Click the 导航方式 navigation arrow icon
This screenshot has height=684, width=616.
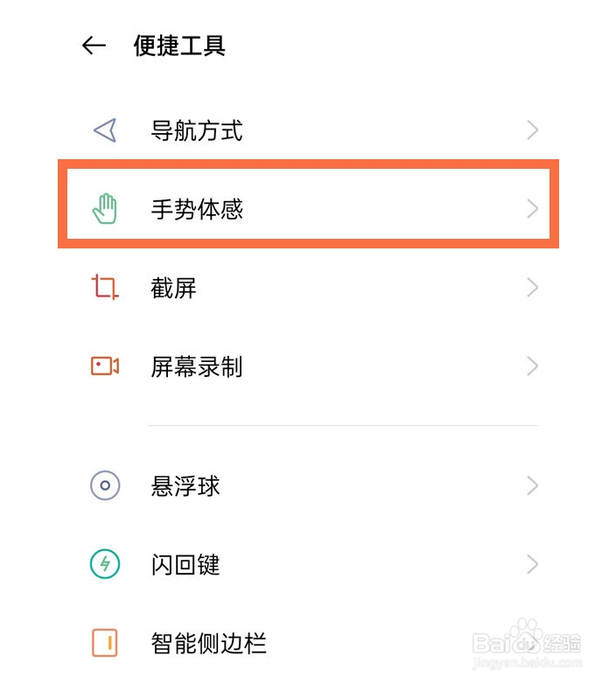tap(105, 130)
